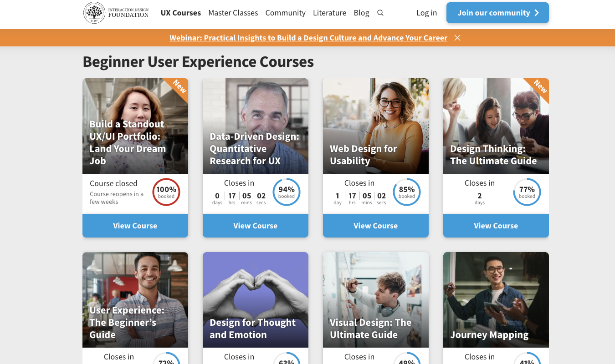Select the UX Courses menu item

coord(180,13)
